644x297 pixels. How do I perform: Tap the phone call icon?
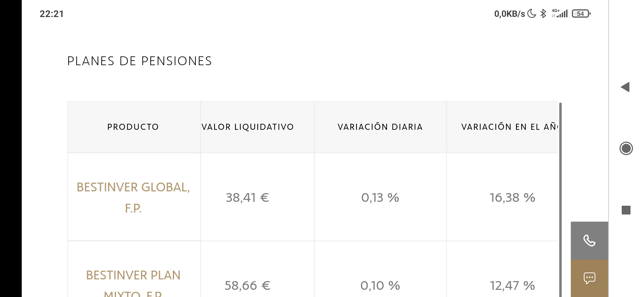pos(589,241)
